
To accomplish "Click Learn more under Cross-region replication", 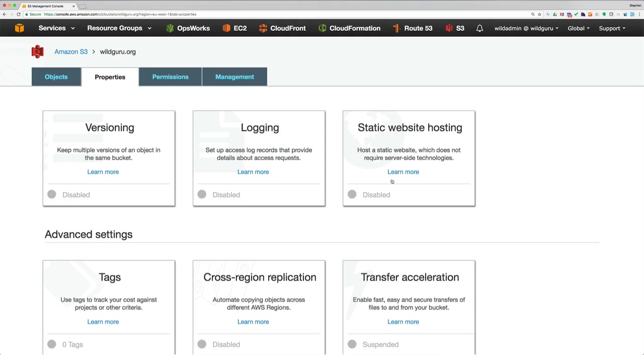I will point(253,322).
